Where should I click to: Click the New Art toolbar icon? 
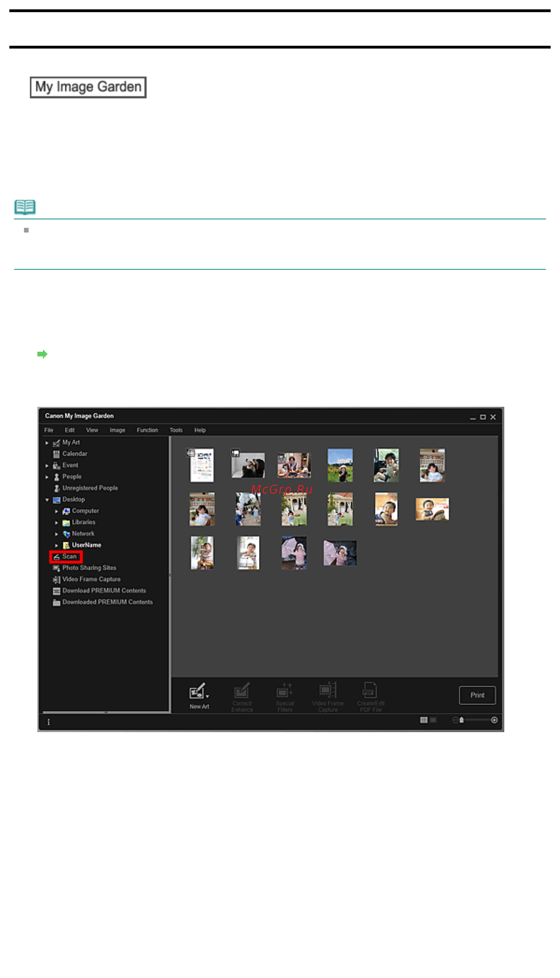point(197,691)
